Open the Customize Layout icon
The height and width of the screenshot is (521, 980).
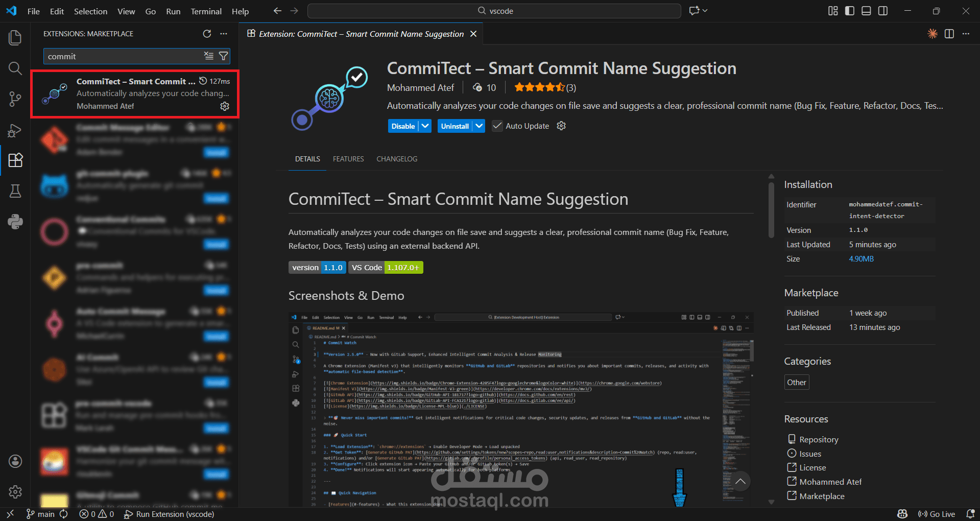(833, 11)
